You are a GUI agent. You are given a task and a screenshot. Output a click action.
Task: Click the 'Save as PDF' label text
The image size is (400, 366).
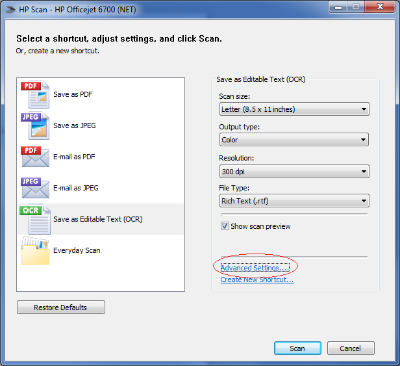click(73, 95)
